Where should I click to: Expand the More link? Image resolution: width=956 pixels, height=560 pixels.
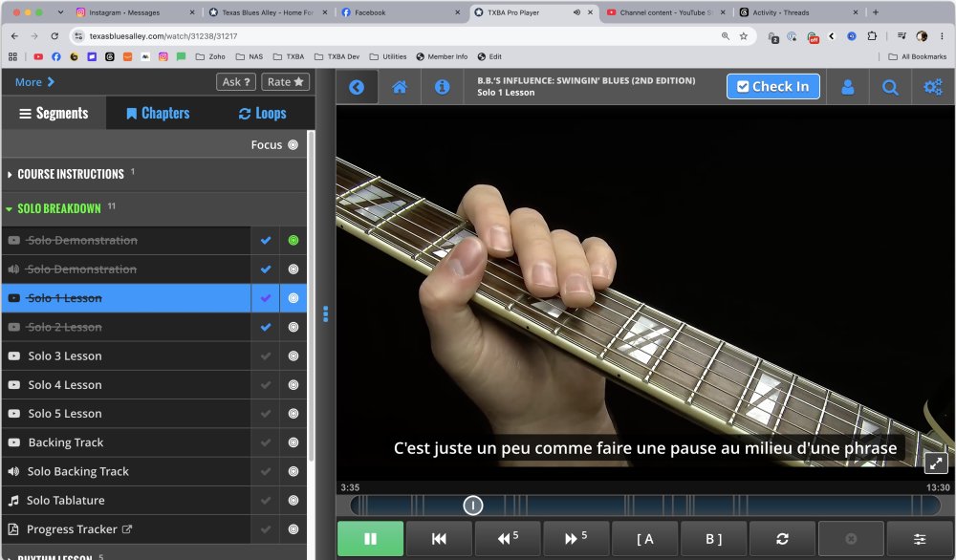pyautogui.click(x=34, y=81)
